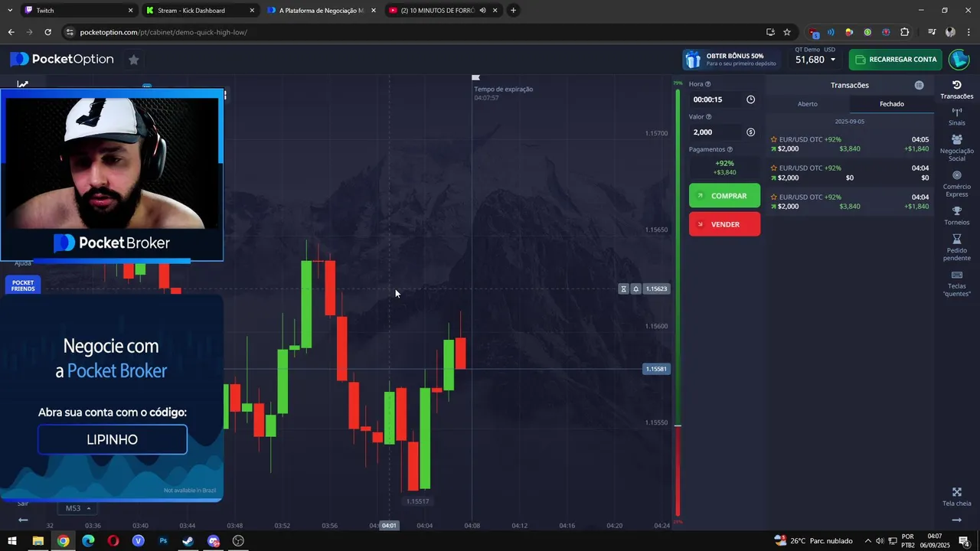The image size is (980, 551).
Task: Open Pedido pendente in the sidebar
Action: (956, 248)
